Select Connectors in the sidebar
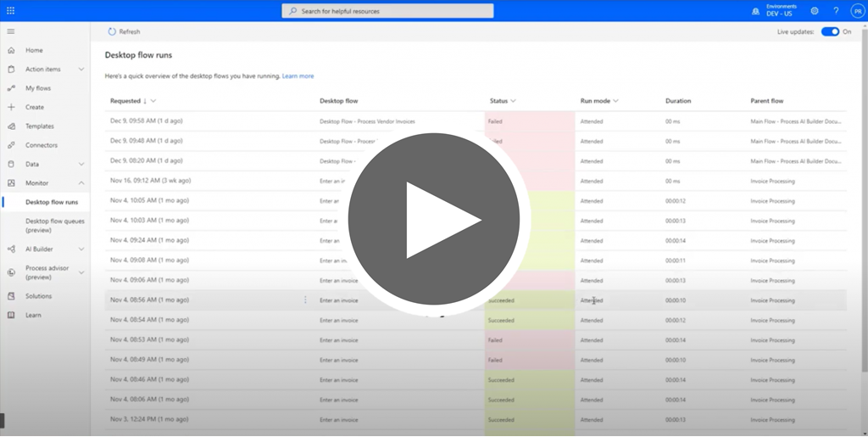 [x=42, y=145]
